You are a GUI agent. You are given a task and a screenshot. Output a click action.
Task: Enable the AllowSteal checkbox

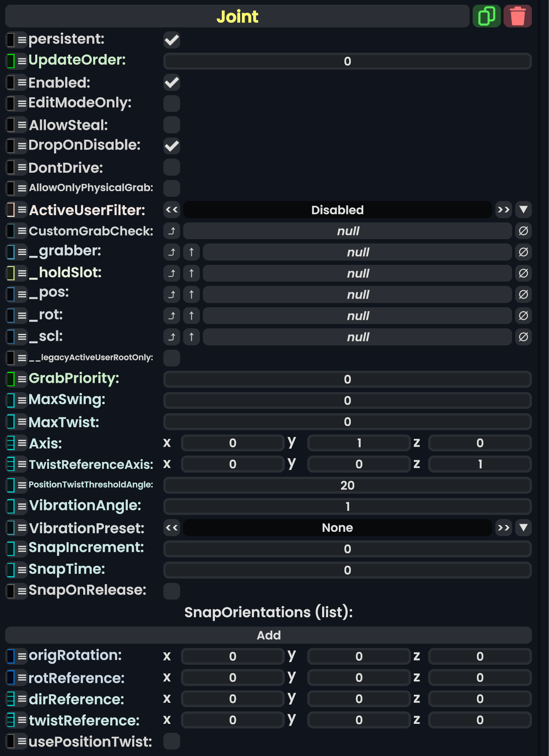pos(172,125)
